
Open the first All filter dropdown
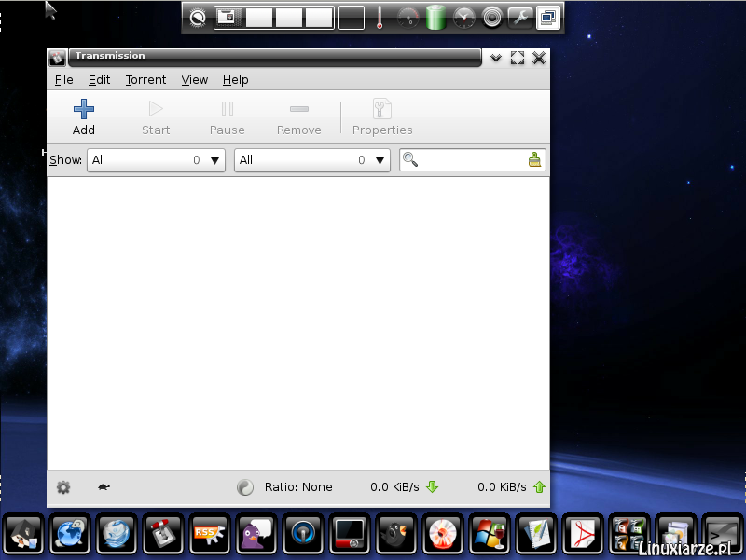tap(155, 159)
